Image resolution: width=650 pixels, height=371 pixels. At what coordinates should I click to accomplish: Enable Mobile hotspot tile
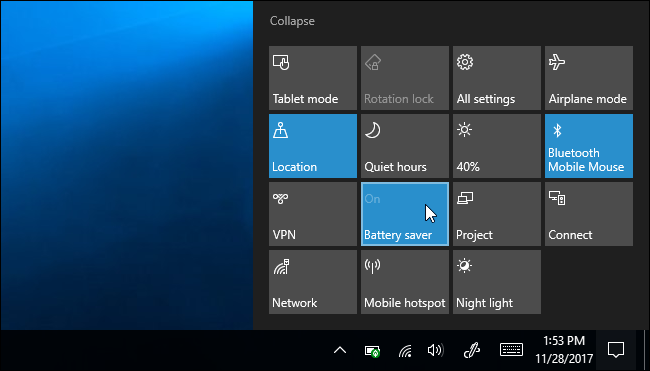405,282
